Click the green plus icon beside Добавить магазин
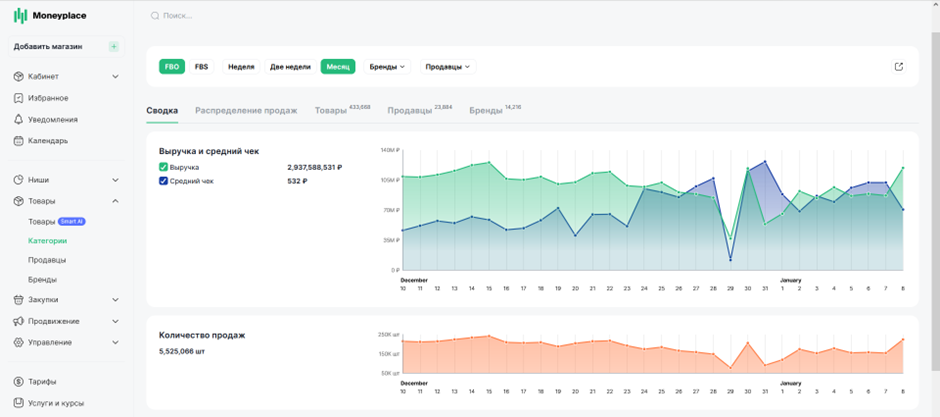Screen dimensions: 940x417 point(114,47)
